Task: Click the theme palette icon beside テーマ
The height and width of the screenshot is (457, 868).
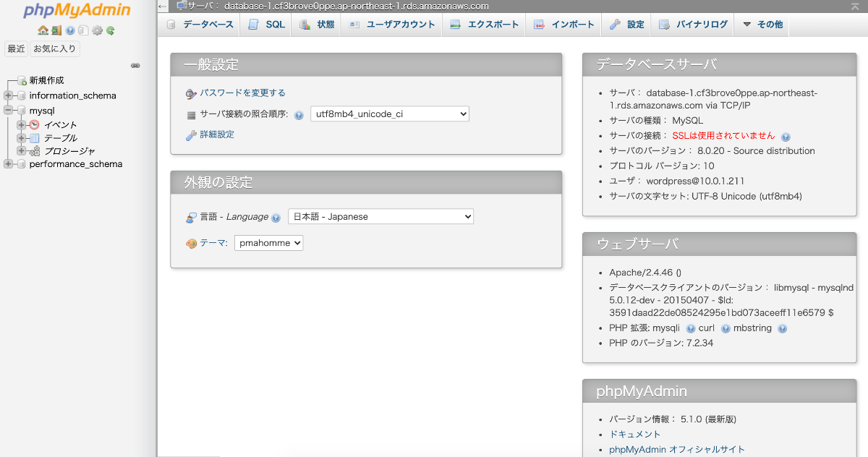Action: pos(191,244)
